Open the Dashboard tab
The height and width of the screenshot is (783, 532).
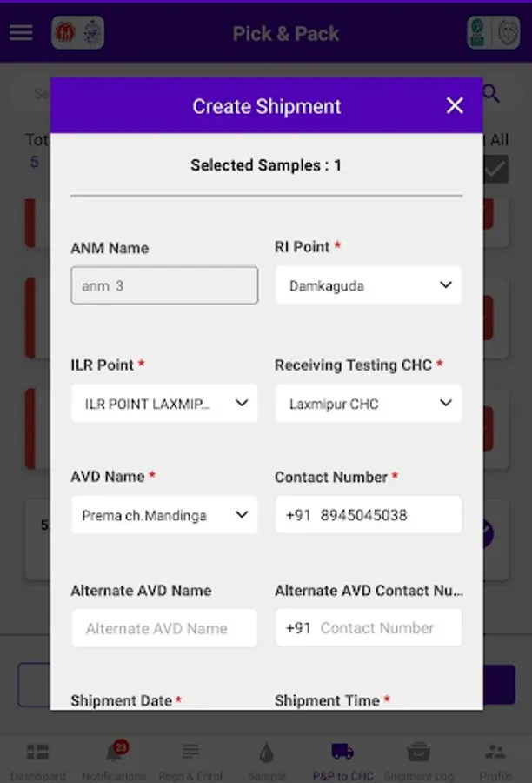click(37, 760)
